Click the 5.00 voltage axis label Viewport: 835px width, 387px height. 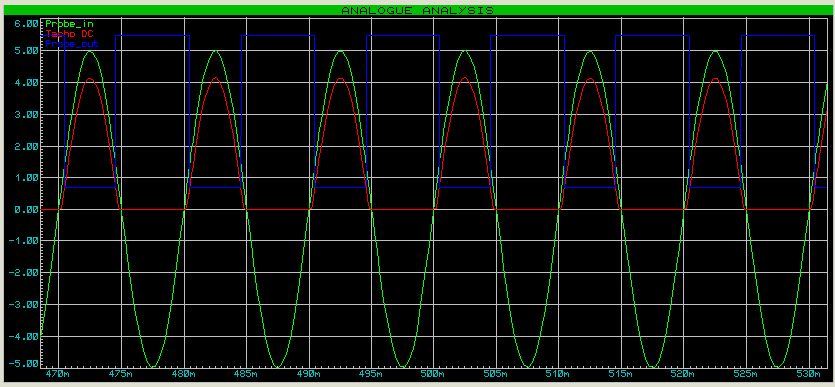pyautogui.click(x=26, y=51)
